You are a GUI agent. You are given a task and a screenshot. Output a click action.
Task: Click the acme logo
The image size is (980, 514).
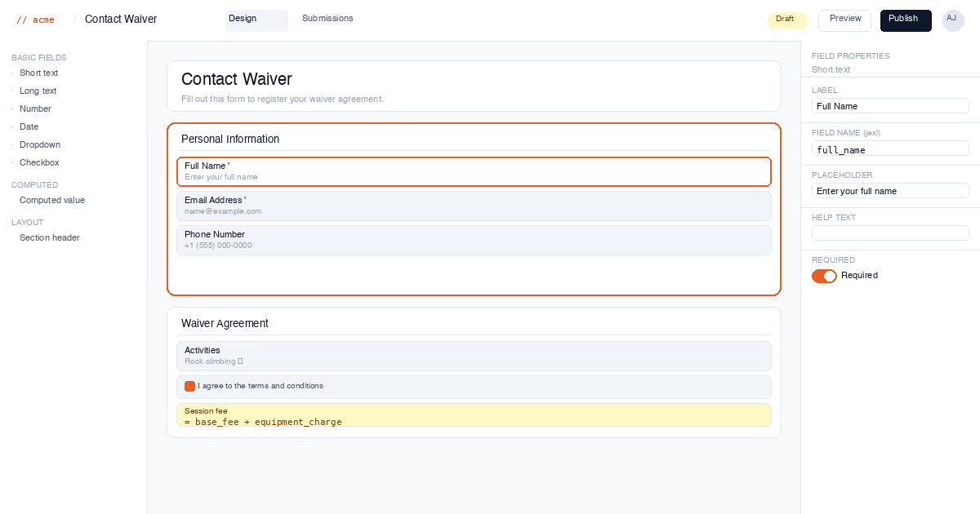point(35,20)
